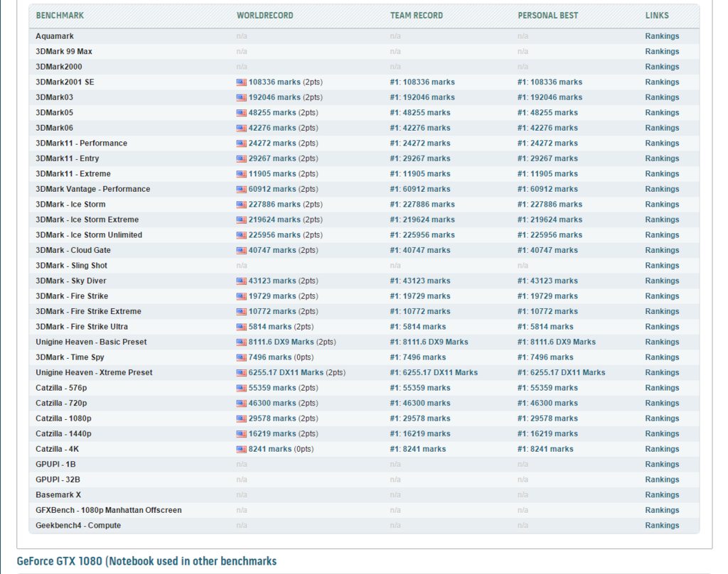
Task: Open the 60912 marks world record score
Action: pyautogui.click(x=272, y=190)
